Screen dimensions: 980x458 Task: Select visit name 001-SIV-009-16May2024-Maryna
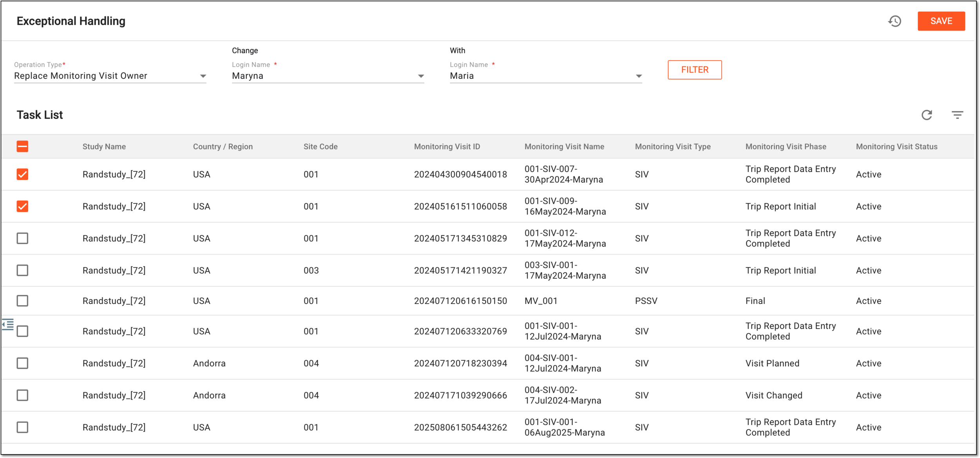[565, 206]
